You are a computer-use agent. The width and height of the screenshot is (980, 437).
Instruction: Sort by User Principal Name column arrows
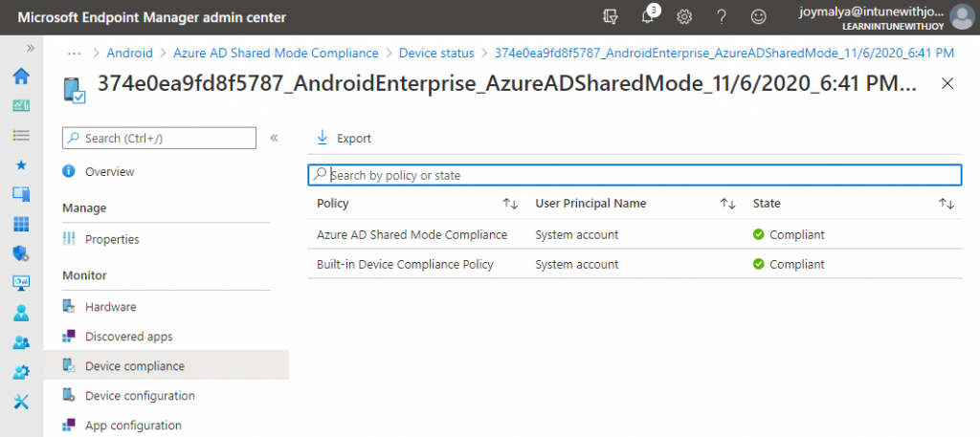727,204
